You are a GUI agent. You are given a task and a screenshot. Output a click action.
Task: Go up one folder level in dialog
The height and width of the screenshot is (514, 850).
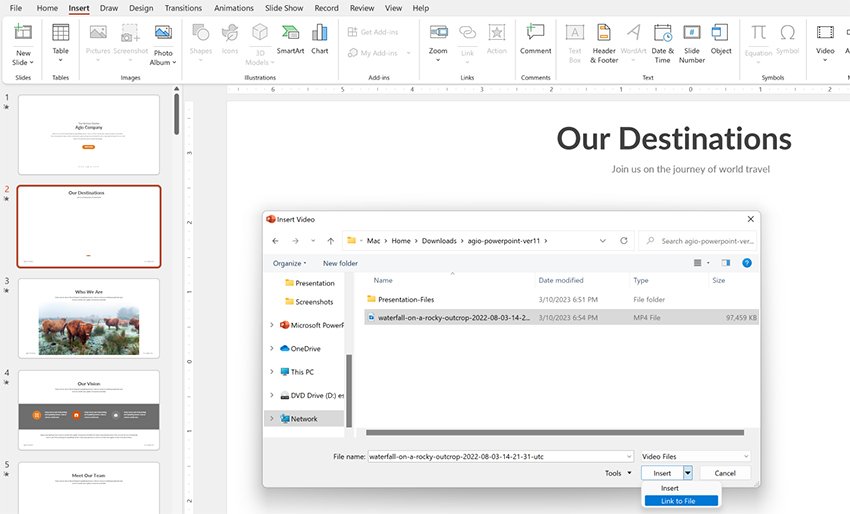(x=331, y=241)
